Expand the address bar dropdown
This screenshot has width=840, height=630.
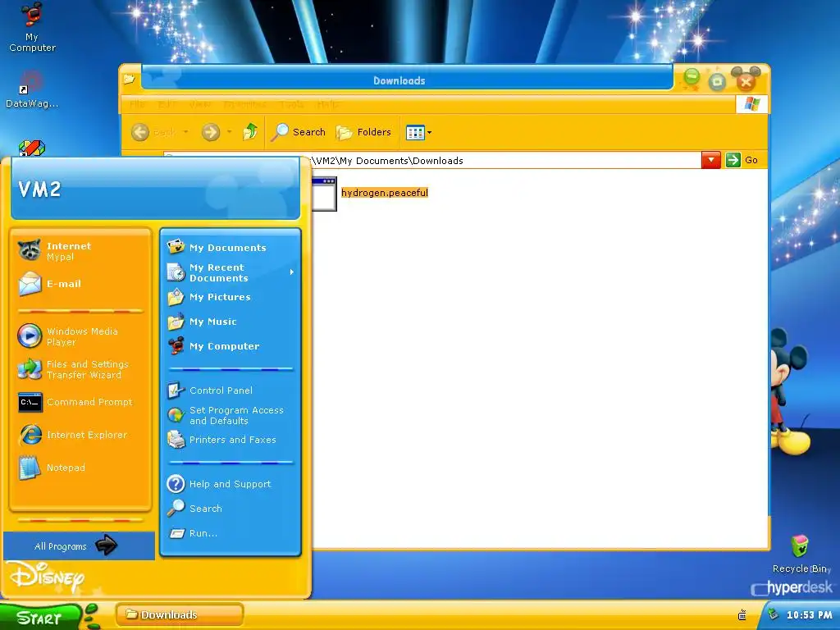(711, 160)
